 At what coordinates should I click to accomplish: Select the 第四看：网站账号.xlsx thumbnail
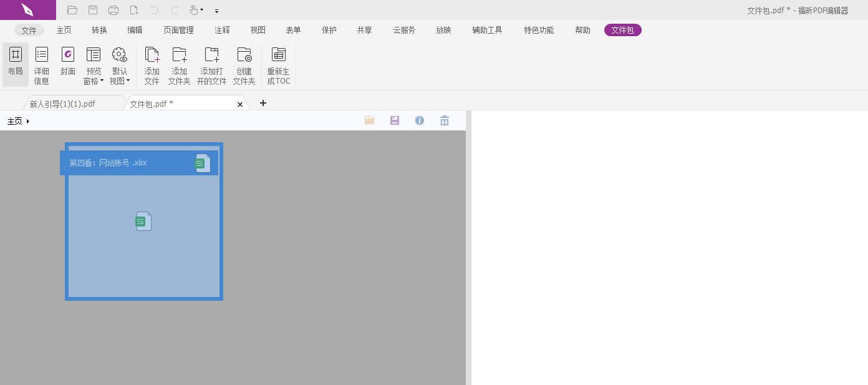point(143,222)
